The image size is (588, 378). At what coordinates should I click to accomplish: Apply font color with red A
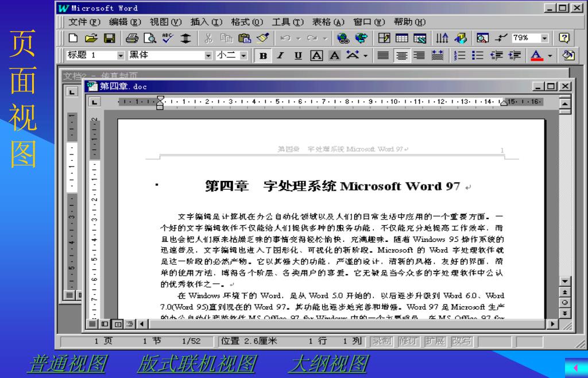coord(537,56)
